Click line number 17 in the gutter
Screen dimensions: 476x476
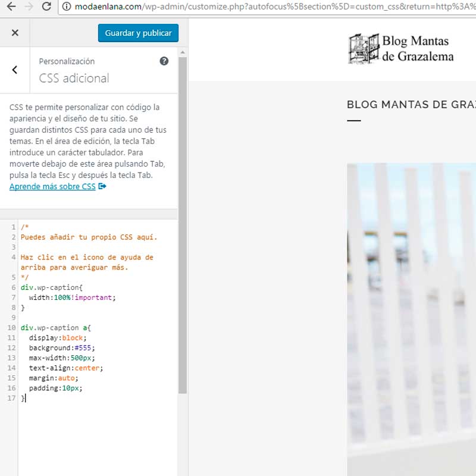11,398
